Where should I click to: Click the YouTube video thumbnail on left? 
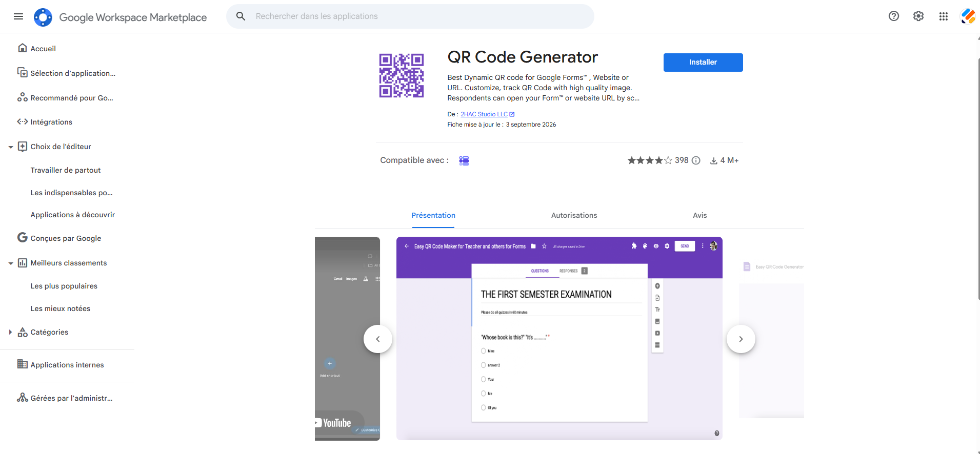pos(347,339)
